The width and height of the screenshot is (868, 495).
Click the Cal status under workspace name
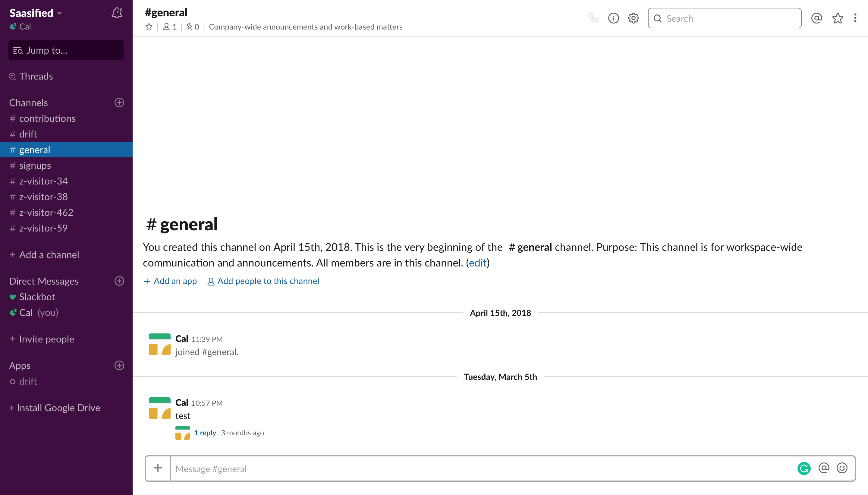click(20, 27)
